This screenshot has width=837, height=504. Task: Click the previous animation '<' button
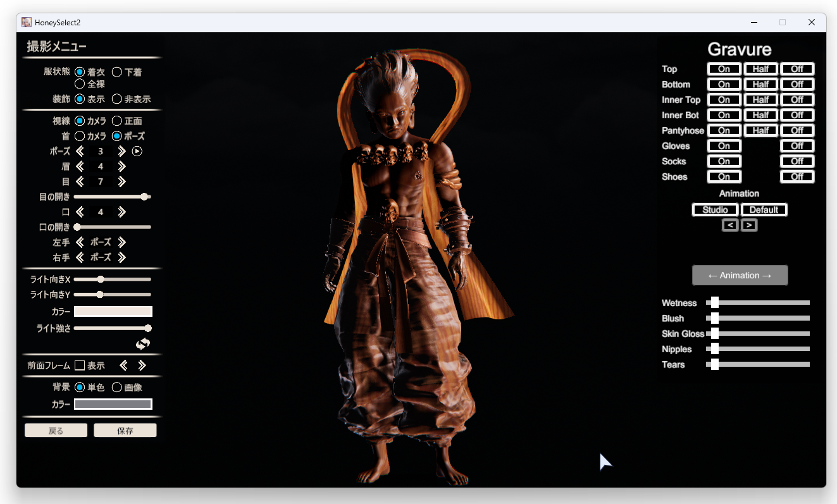click(730, 225)
